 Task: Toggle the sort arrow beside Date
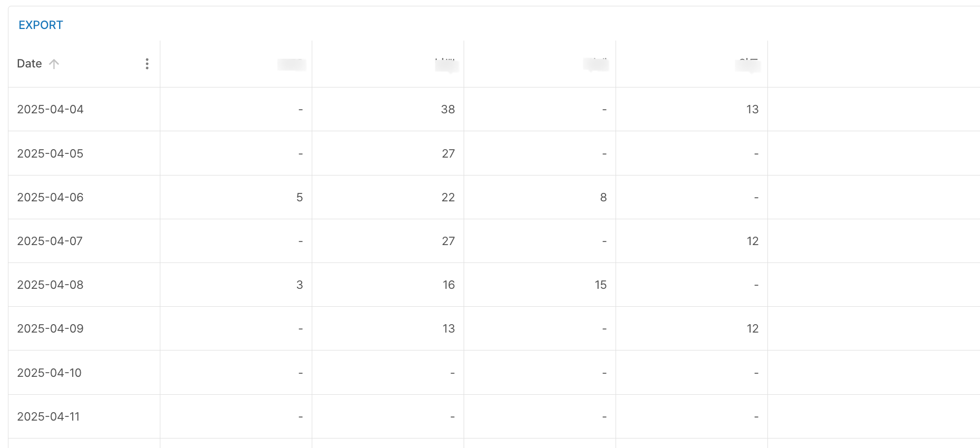pos(54,64)
